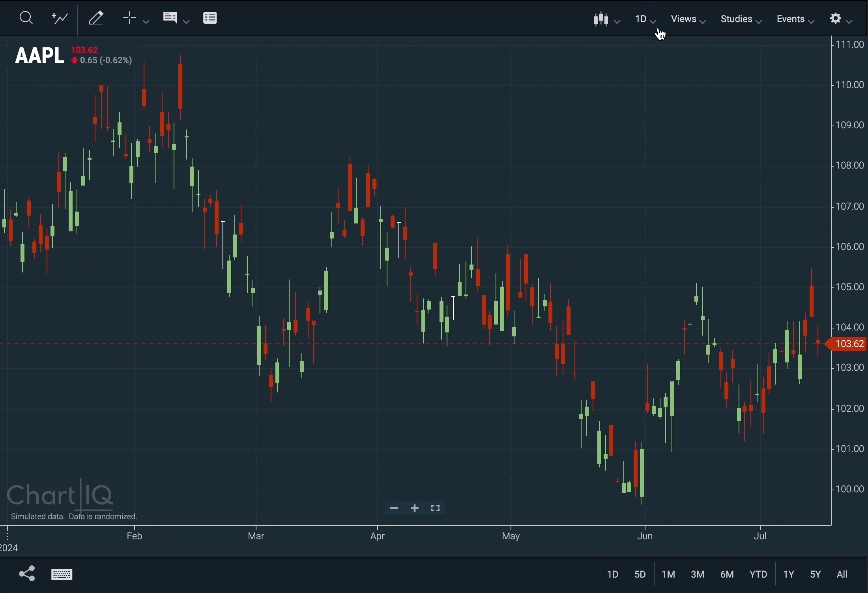
Task: Set range to 5Y
Action: click(x=816, y=574)
